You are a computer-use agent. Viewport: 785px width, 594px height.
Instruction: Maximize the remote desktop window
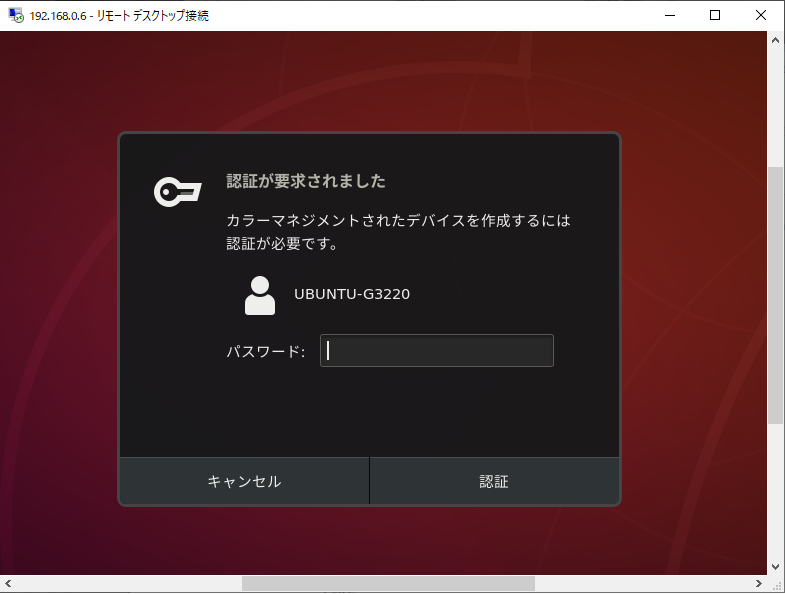[715, 16]
